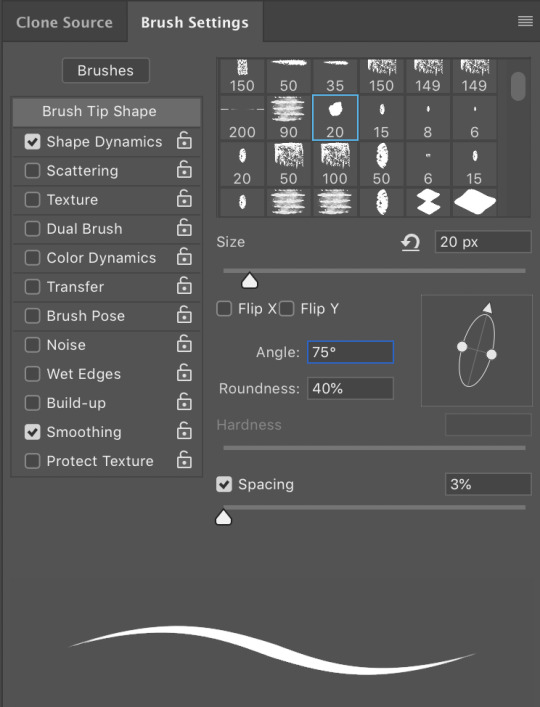Toggle the lock icon beside Shape Dynamics
The height and width of the screenshot is (707, 540).
pos(184,141)
